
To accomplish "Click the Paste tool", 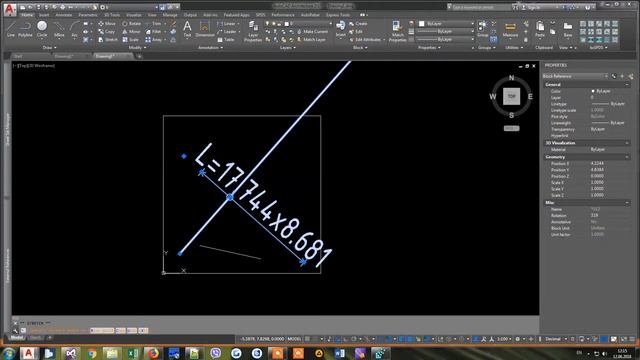I will point(540,29).
